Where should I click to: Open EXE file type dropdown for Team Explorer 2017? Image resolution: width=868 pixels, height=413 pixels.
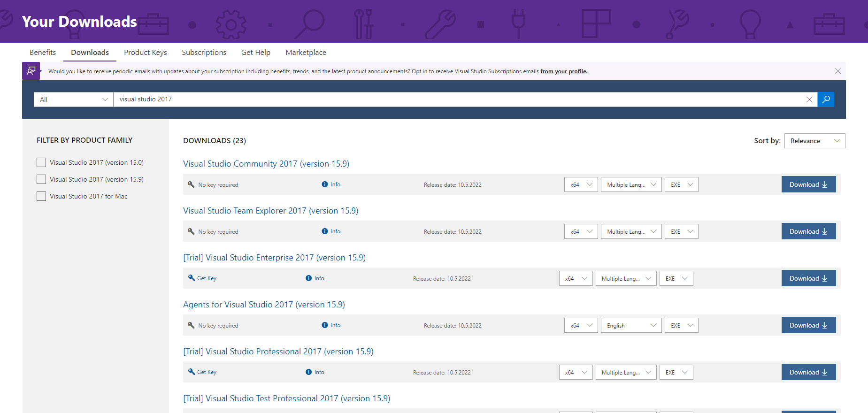click(x=682, y=231)
